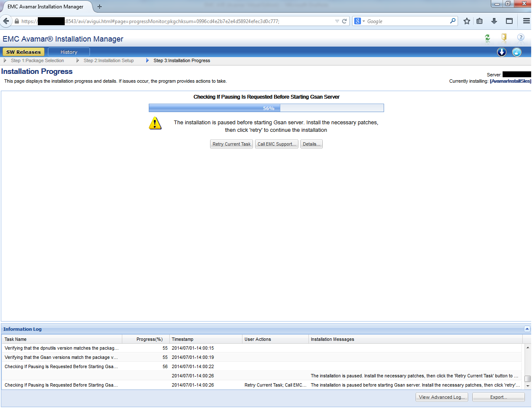Click the search magnifier icon
The image size is (532, 408).
tap(453, 21)
